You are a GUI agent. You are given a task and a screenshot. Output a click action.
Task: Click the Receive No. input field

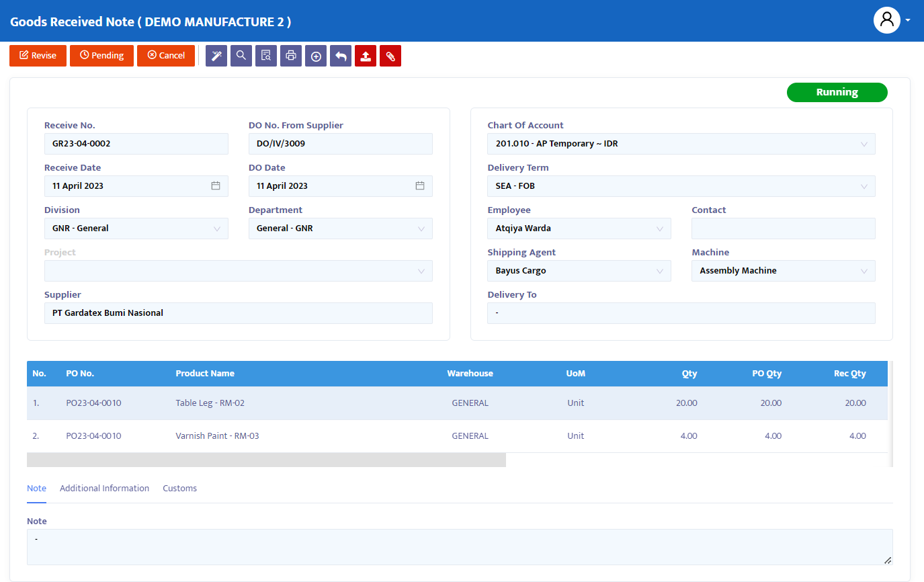click(x=136, y=144)
